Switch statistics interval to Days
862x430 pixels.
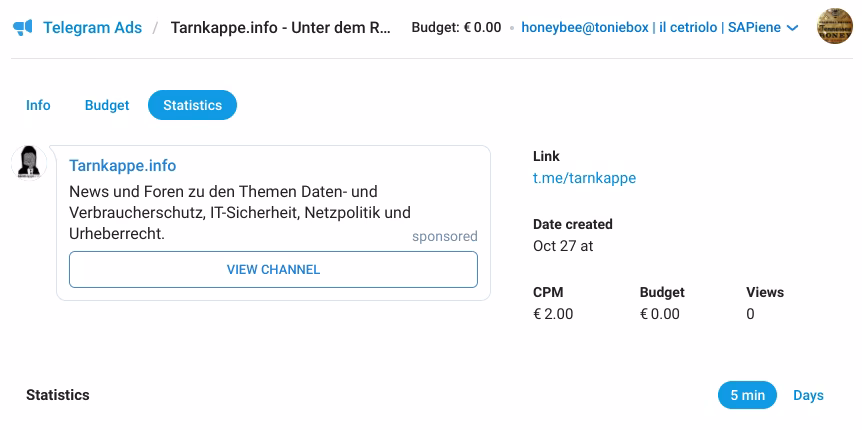click(x=808, y=395)
